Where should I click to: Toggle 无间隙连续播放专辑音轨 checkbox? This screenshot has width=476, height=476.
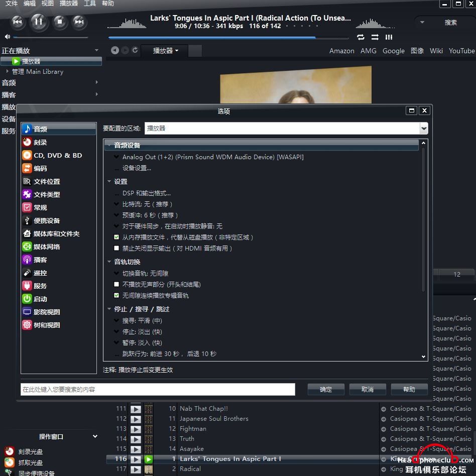(x=116, y=295)
